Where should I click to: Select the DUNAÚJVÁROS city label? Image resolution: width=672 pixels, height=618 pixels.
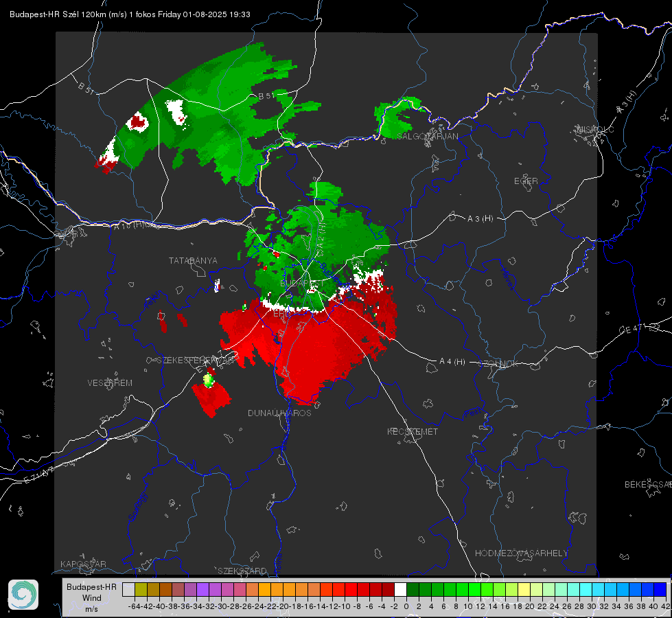tap(279, 413)
